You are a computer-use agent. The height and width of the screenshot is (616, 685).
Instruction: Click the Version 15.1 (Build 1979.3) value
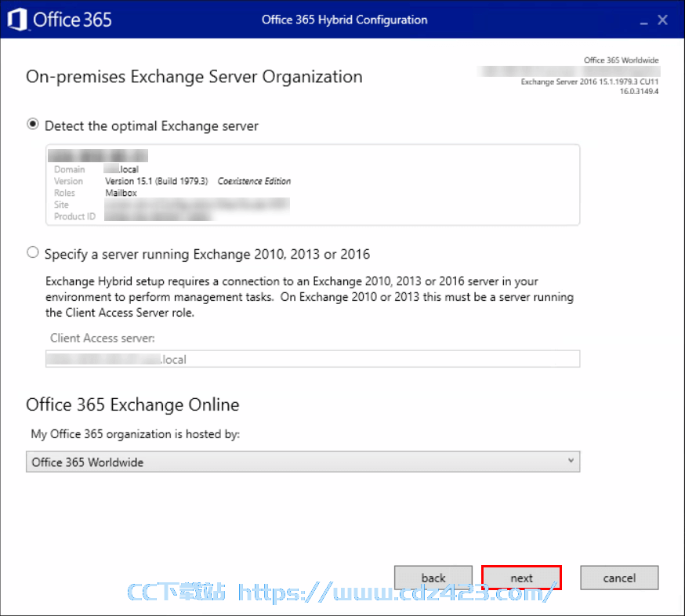157,181
